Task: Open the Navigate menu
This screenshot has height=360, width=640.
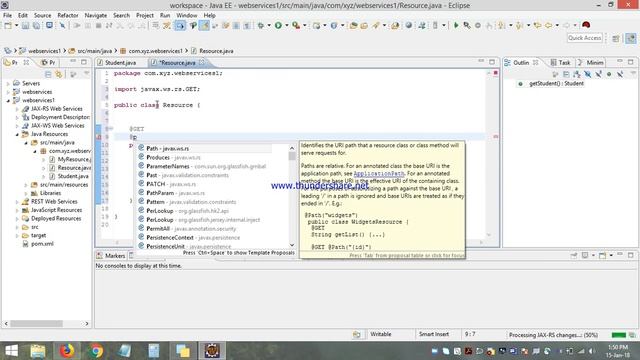Action: coord(96,16)
